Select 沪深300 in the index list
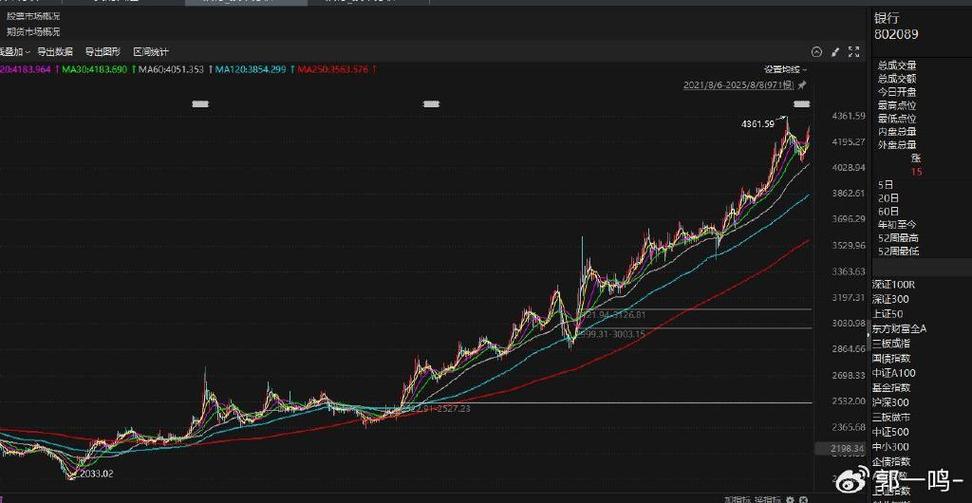The width and height of the screenshot is (972, 503). (891, 402)
